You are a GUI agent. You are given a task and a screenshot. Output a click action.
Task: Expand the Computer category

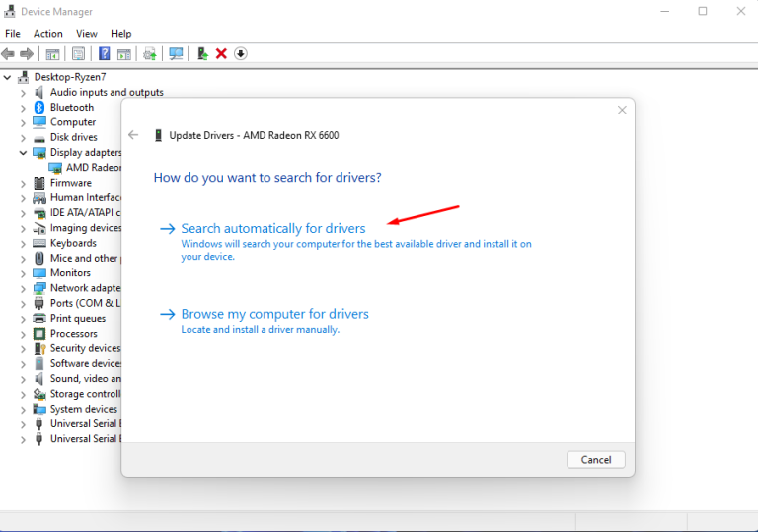[23, 122]
